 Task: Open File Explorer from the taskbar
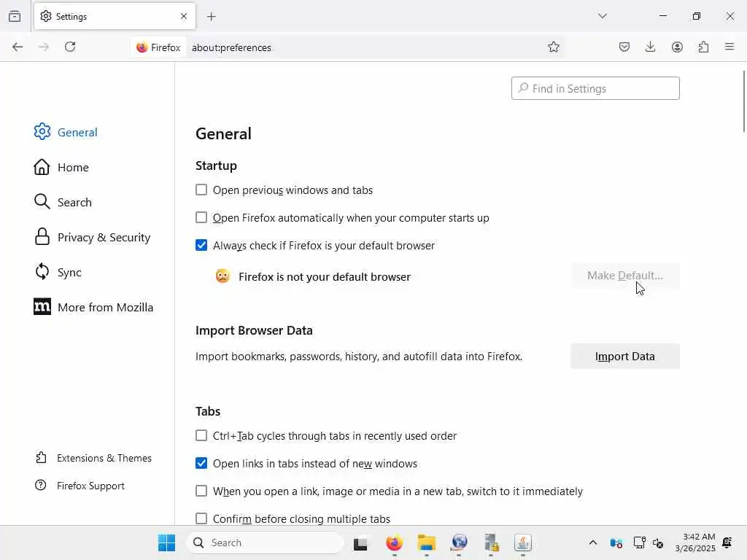click(x=427, y=542)
